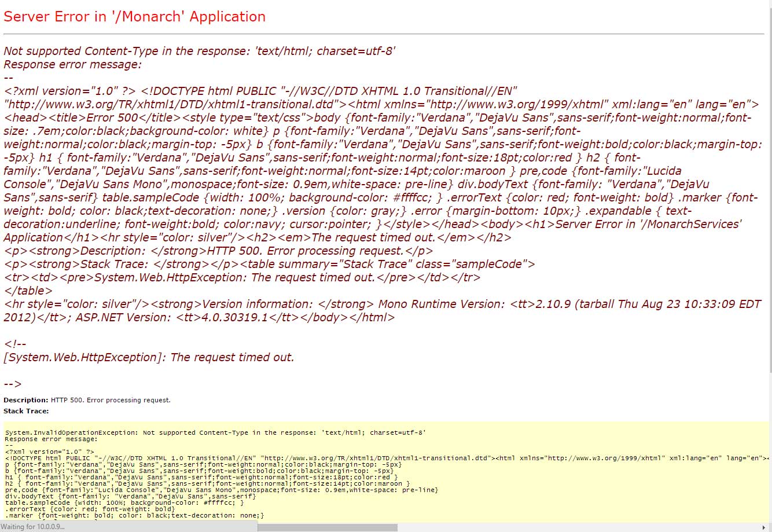
Task: Click the horizontal scrollbar's right arrow
Action: click(764, 527)
